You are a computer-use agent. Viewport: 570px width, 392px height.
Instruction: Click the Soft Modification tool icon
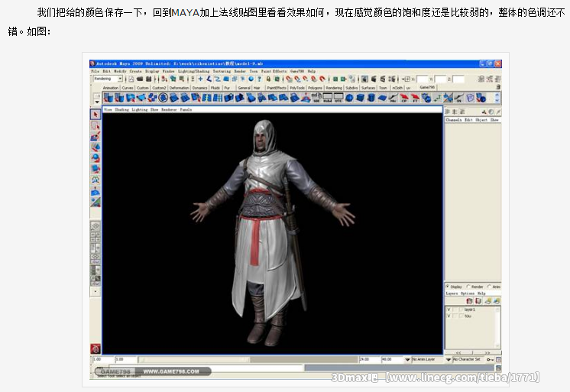click(x=96, y=191)
